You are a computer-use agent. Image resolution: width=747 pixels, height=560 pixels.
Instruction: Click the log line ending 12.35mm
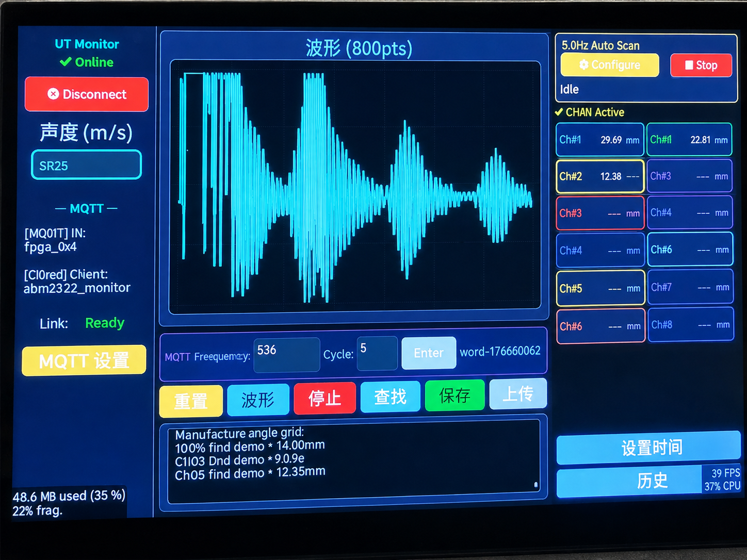point(250,473)
